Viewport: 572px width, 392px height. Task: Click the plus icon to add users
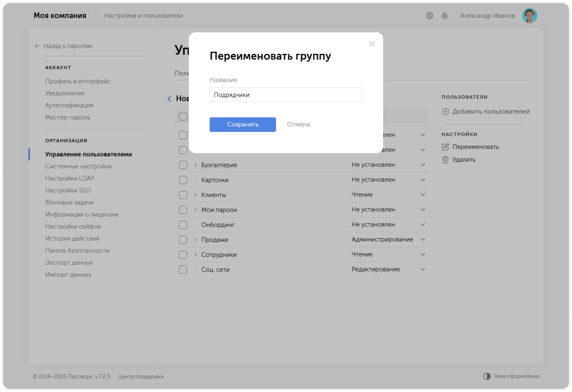(x=446, y=111)
